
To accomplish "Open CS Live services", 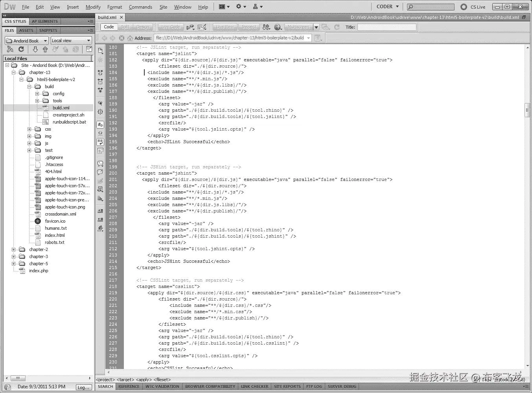I will point(473,7).
